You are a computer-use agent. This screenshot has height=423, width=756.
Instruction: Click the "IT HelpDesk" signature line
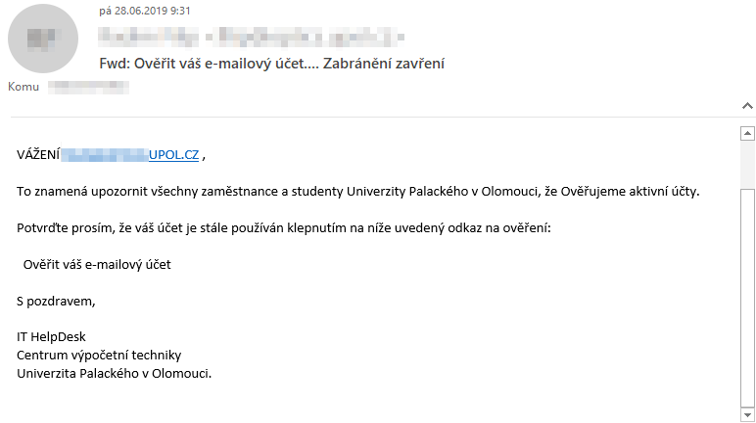point(51,337)
